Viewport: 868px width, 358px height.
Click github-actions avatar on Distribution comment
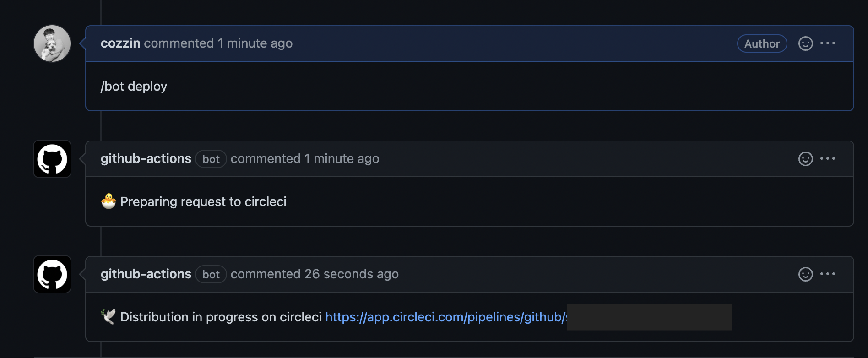pyautogui.click(x=52, y=274)
